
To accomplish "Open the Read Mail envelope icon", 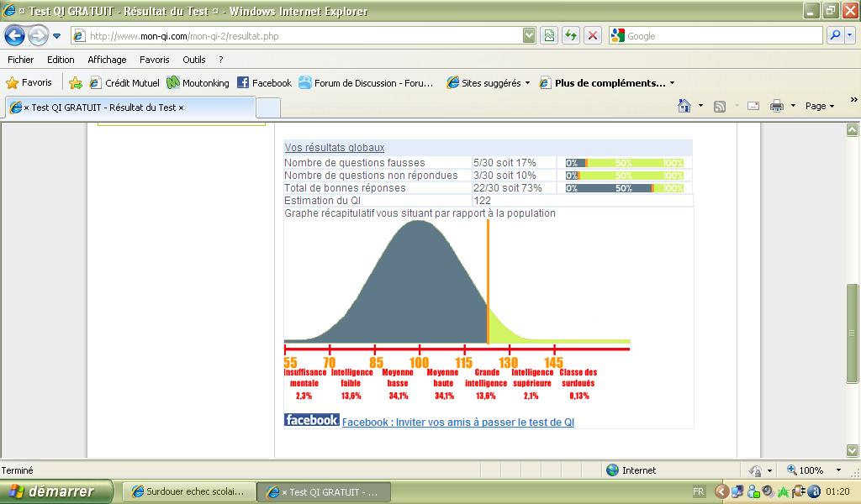I will click(x=753, y=106).
